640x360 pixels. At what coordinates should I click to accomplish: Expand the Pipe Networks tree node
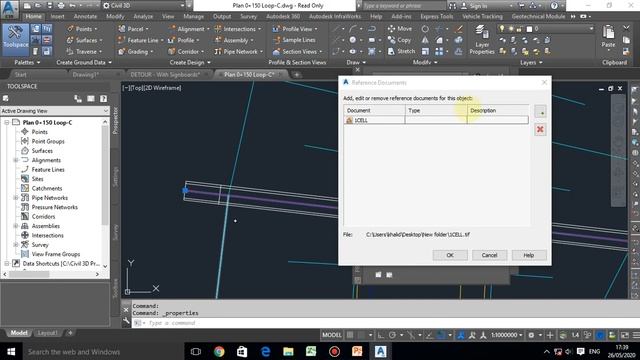point(16,198)
